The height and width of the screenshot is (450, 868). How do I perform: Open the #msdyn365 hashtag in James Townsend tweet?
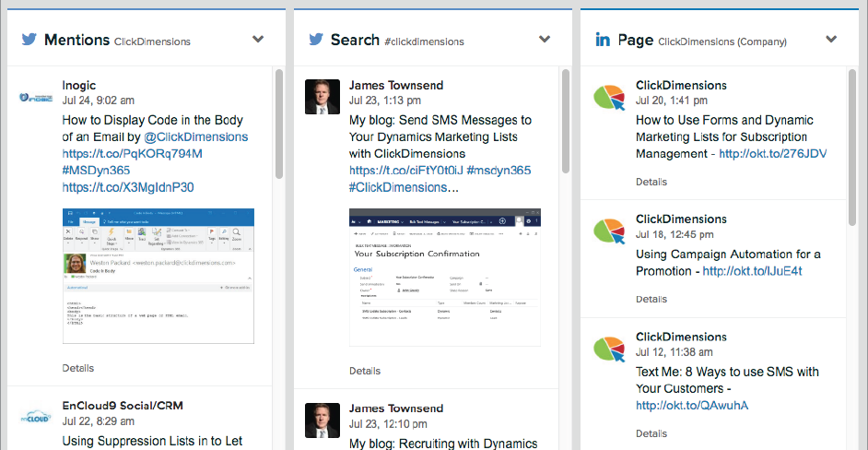tap(499, 171)
